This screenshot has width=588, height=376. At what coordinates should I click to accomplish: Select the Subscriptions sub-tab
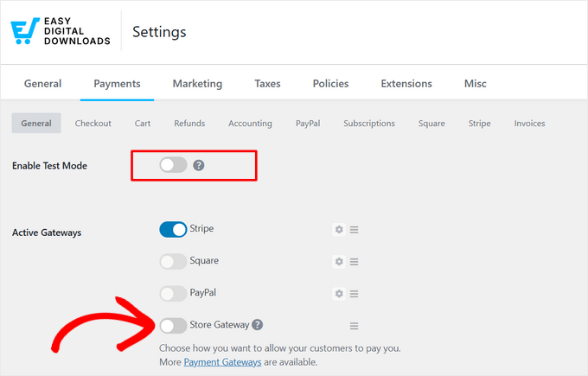368,124
